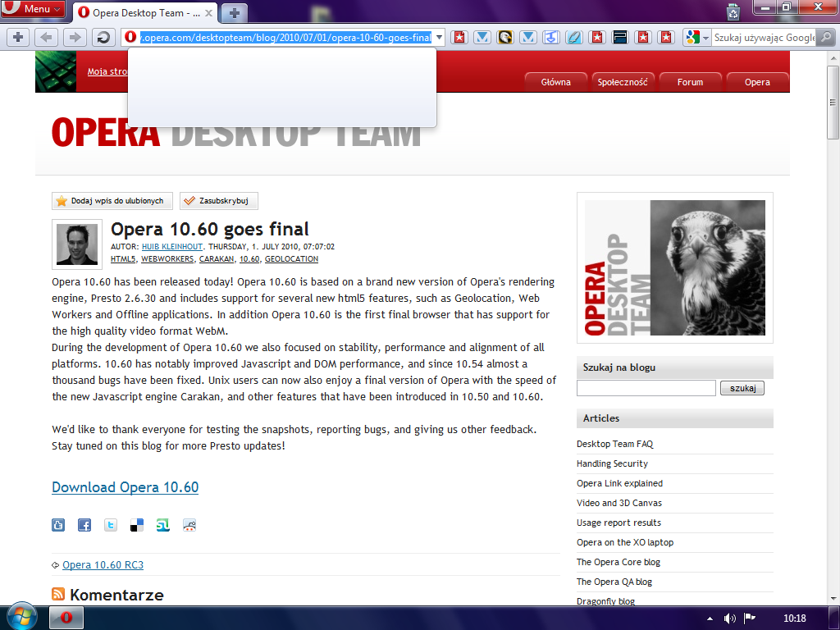Screen dimensions: 840x630
Task: Share the post on Facebook icon
Action: click(x=84, y=525)
